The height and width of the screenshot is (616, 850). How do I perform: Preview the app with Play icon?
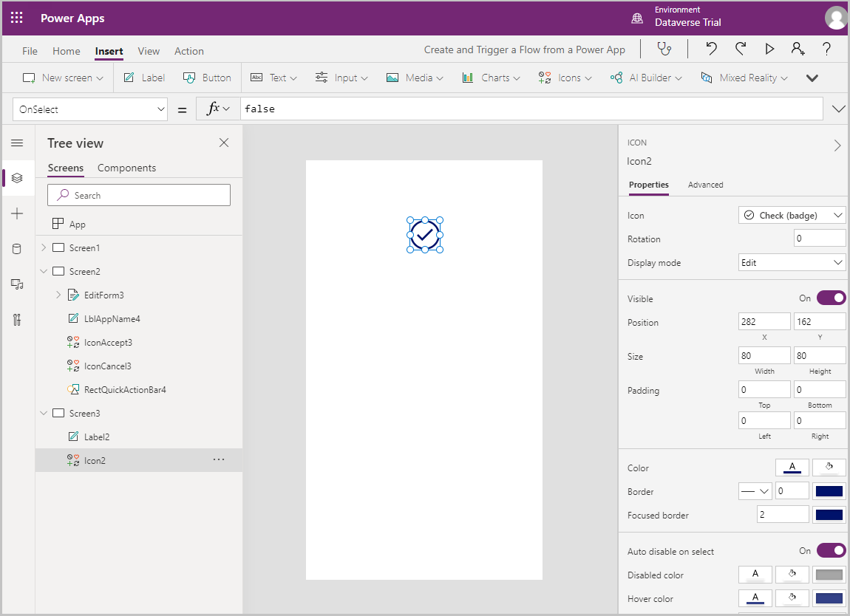click(769, 49)
